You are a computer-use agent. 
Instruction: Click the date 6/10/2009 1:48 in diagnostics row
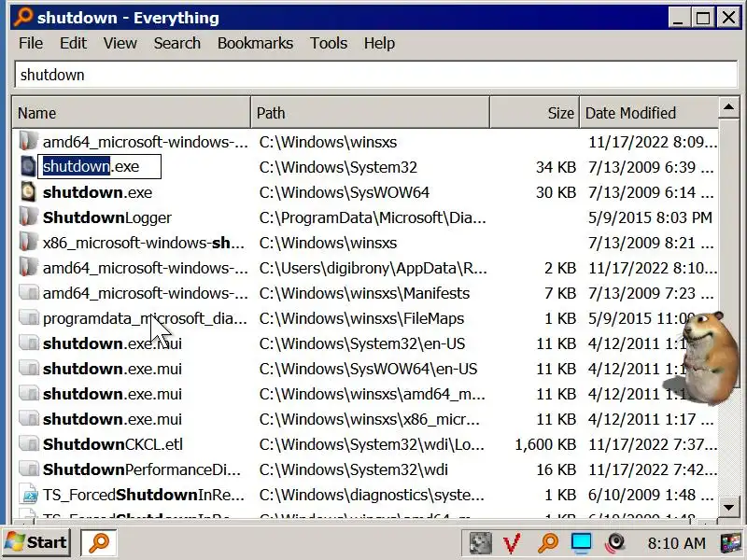(651, 495)
